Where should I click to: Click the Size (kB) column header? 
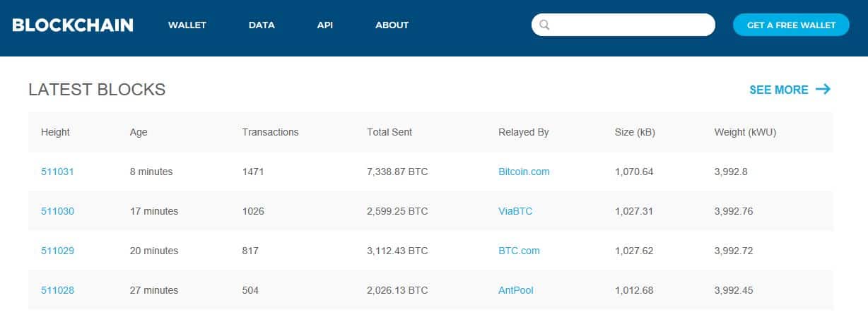(x=635, y=132)
